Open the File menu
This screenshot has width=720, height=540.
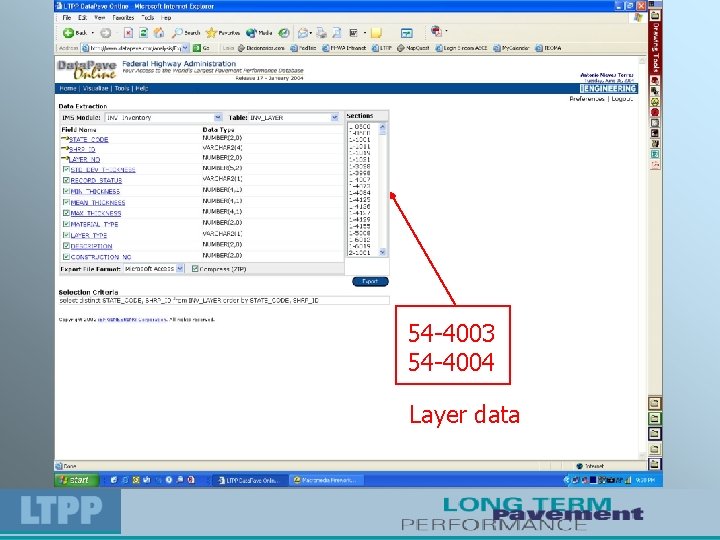[67, 17]
